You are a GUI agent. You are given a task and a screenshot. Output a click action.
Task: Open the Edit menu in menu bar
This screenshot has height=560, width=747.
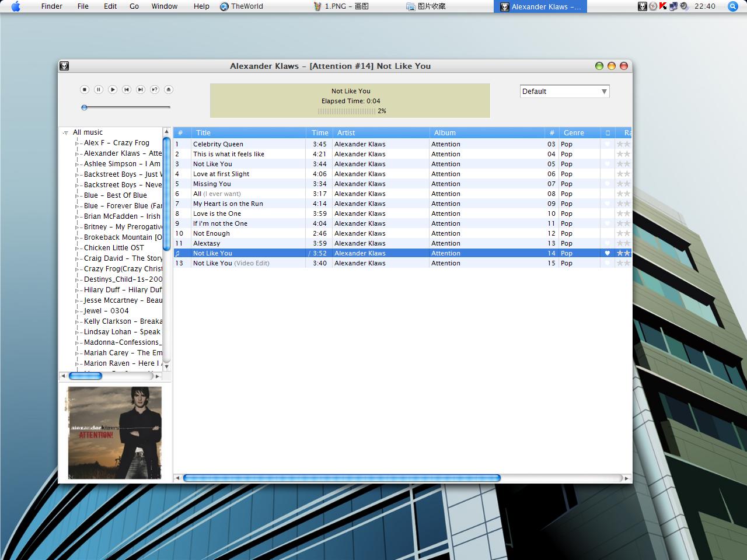point(110,6)
